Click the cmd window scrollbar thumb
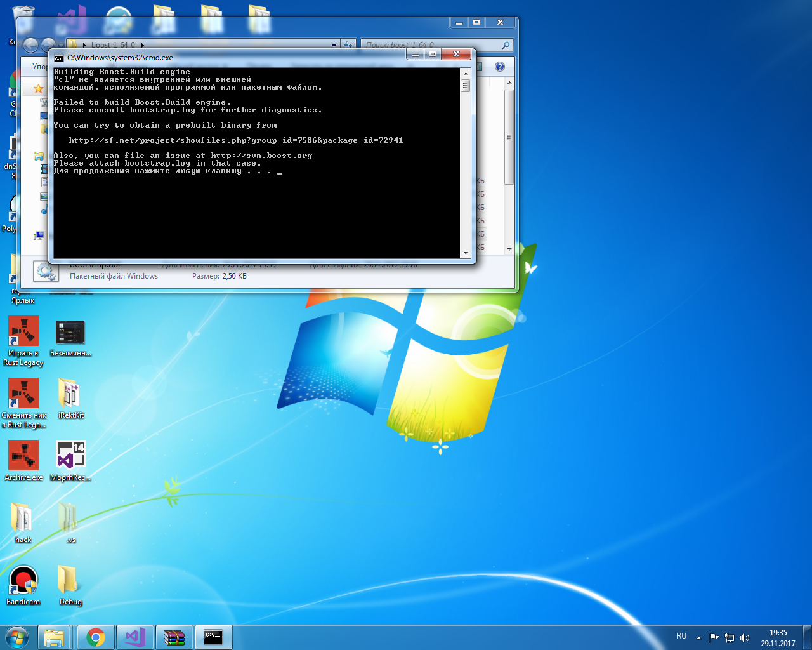812x650 pixels. tap(466, 84)
